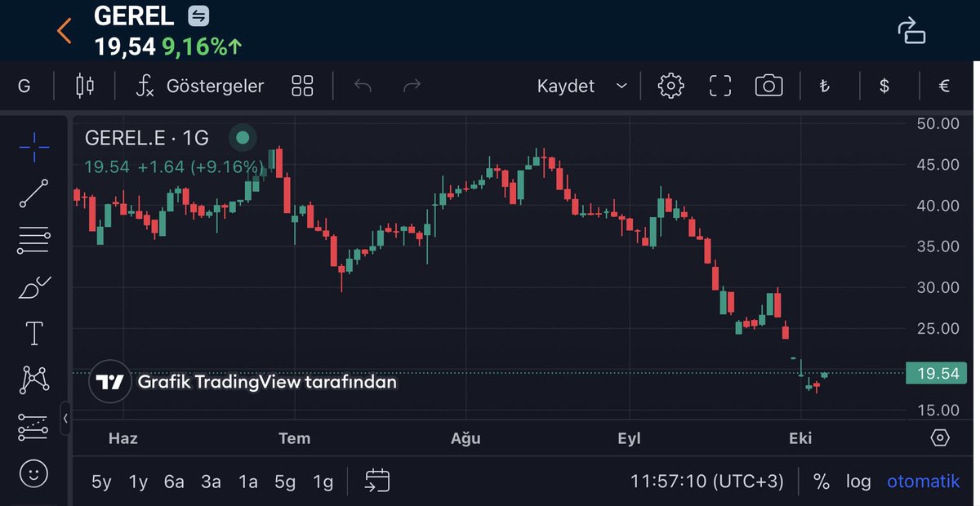
Task: Go back with the orange arrow
Action: [65, 30]
